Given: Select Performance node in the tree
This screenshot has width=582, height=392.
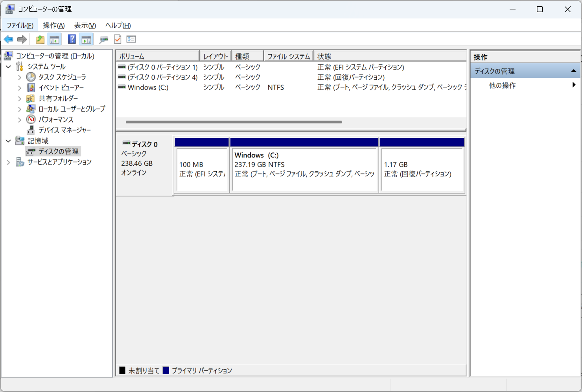Looking at the screenshot, I should [55, 119].
